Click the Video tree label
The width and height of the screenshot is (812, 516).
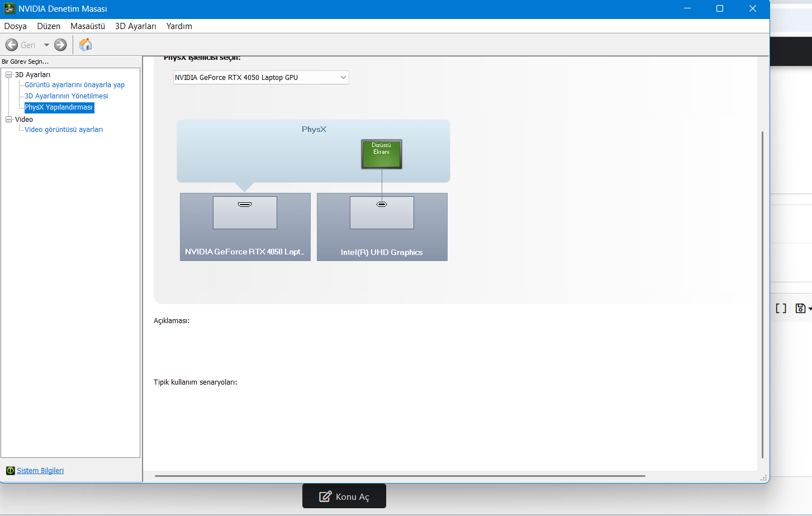[24, 120]
